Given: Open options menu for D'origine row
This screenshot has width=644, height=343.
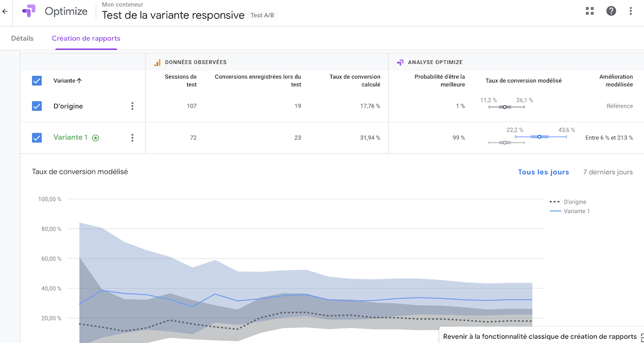Looking at the screenshot, I should coord(133,106).
